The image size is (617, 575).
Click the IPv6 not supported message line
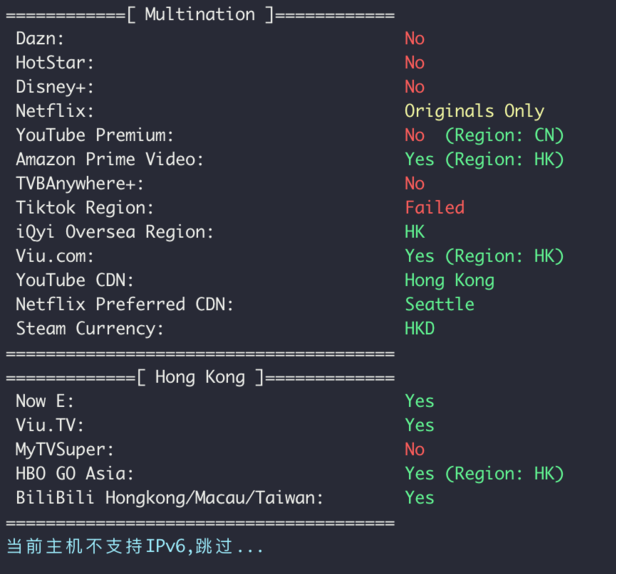[135, 547]
